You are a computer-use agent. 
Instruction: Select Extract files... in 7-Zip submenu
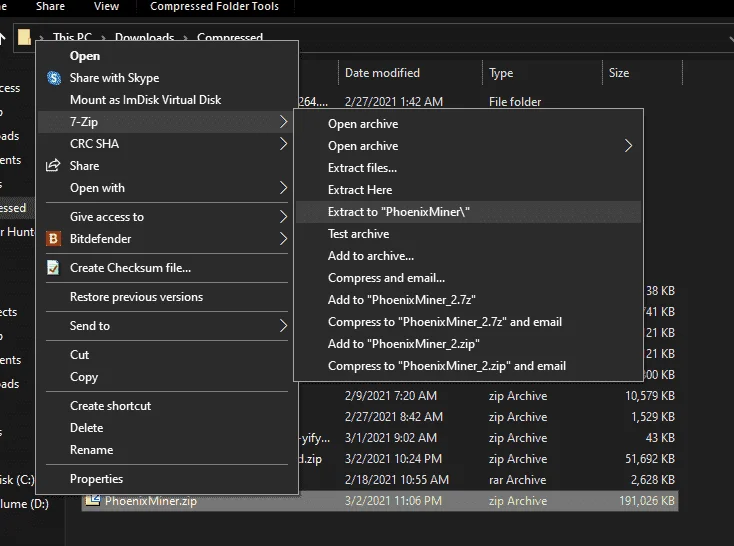coord(469,168)
